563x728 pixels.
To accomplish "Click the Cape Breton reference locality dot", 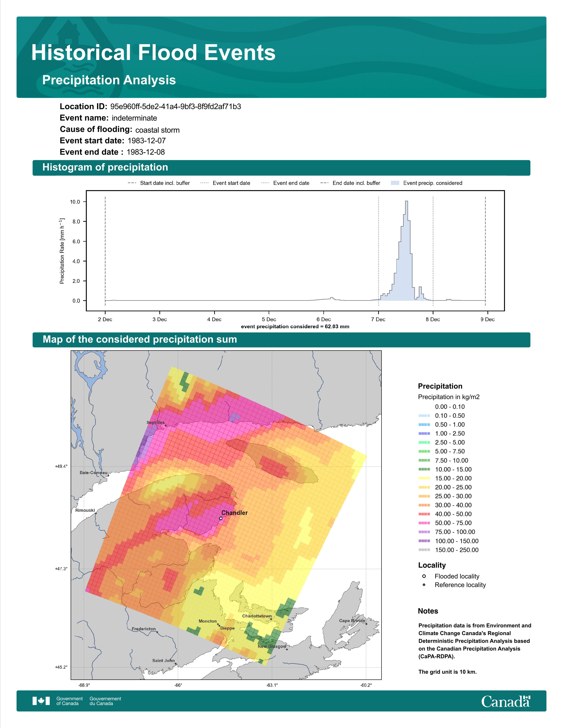I will pos(366,624).
